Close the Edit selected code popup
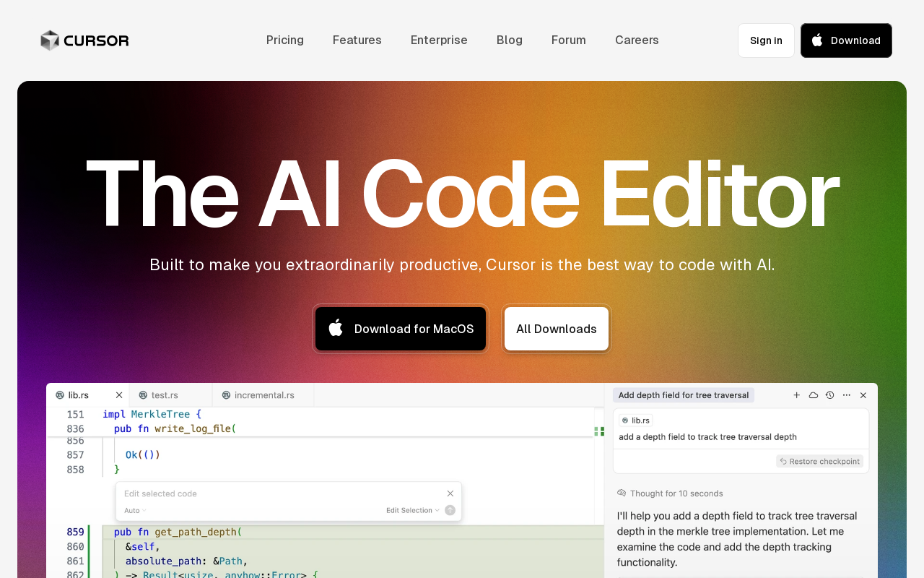This screenshot has width=924, height=578. coord(450,493)
